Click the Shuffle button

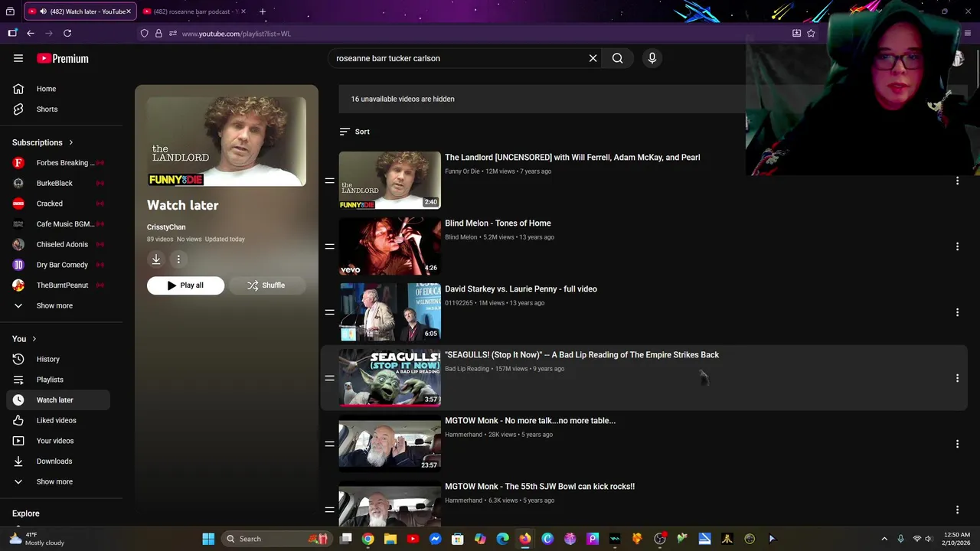click(x=266, y=285)
